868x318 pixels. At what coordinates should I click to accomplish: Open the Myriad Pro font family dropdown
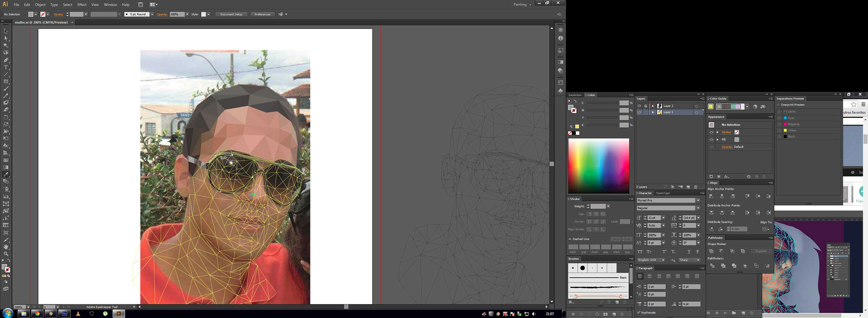[698, 201]
